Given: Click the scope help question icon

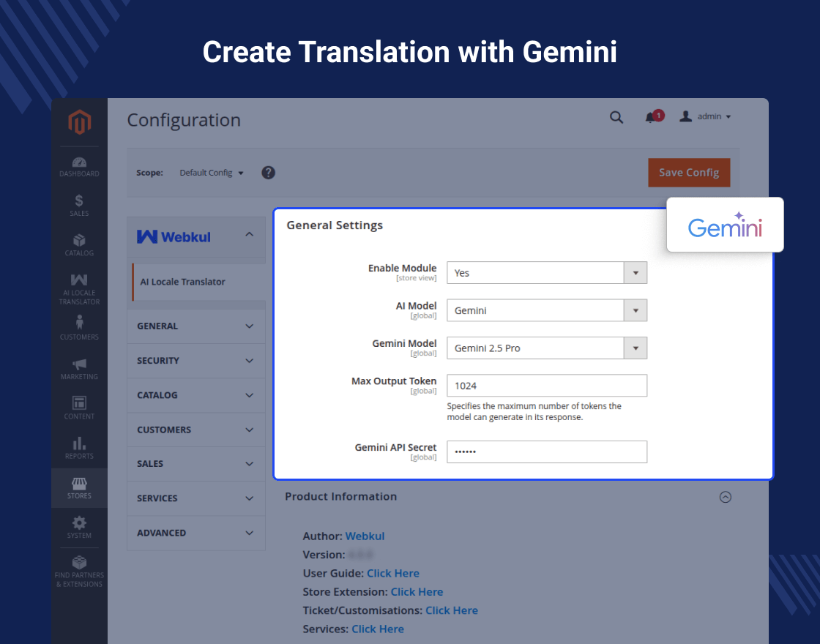Looking at the screenshot, I should click(x=269, y=173).
